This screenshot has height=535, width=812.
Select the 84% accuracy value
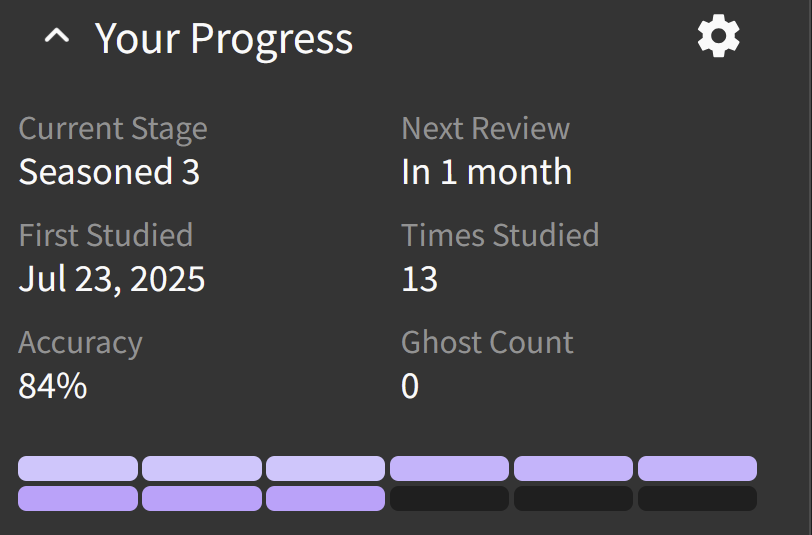[x=53, y=385]
